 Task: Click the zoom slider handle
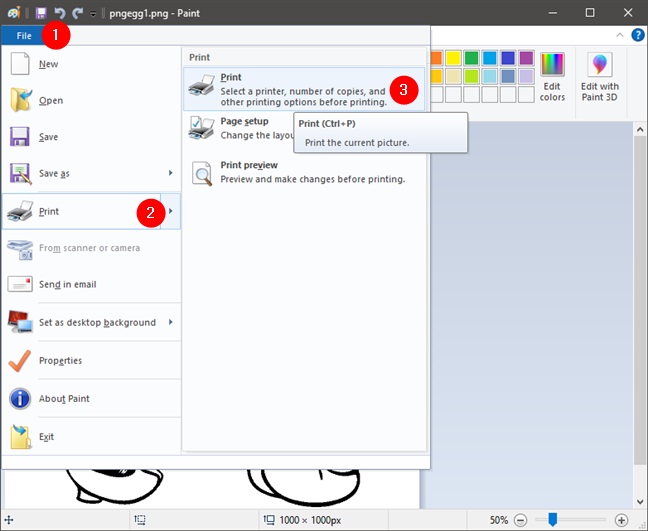553,519
